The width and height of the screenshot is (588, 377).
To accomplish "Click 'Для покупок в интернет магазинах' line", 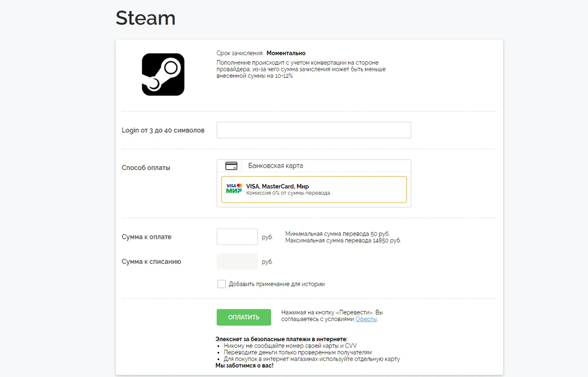I will tap(312, 359).
